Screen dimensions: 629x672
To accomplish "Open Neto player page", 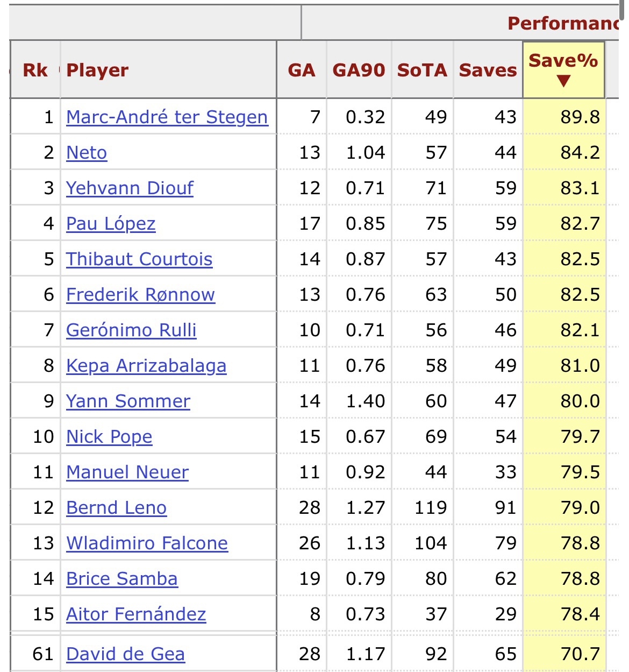I will pos(87,152).
